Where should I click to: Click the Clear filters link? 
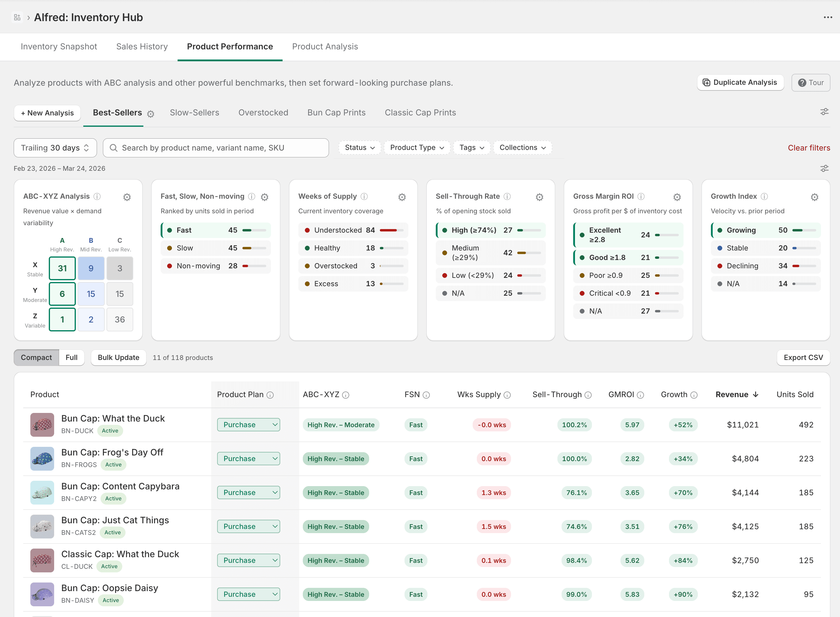809,148
